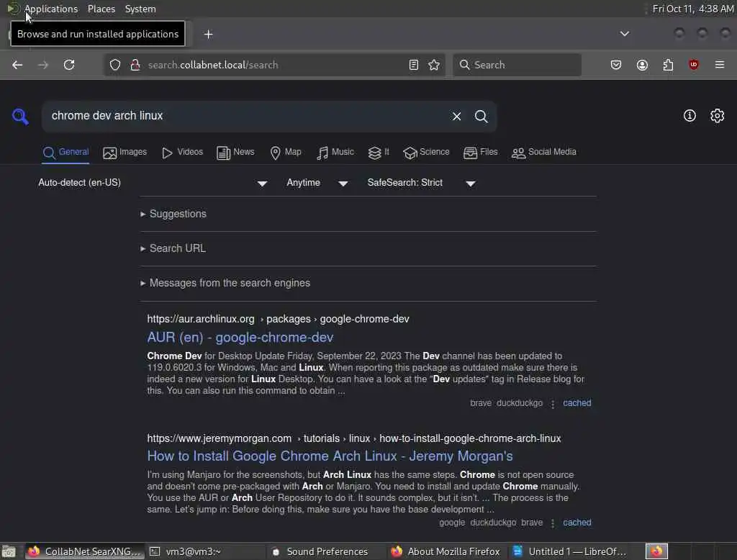737x560 pixels.
Task: Open the uBlock Origin extension icon
Action: pyautogui.click(x=694, y=64)
